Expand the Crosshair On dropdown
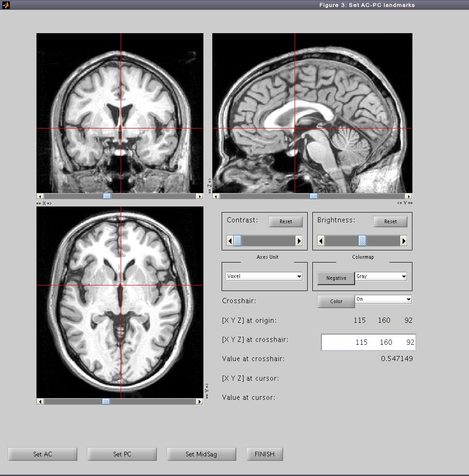Image resolution: width=469 pixels, height=476 pixels. click(383, 299)
